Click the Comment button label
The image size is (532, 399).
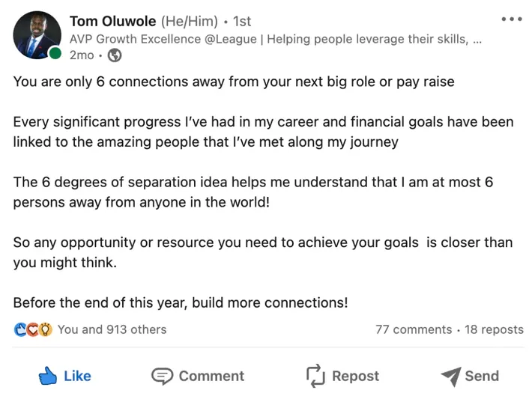pyautogui.click(x=211, y=376)
